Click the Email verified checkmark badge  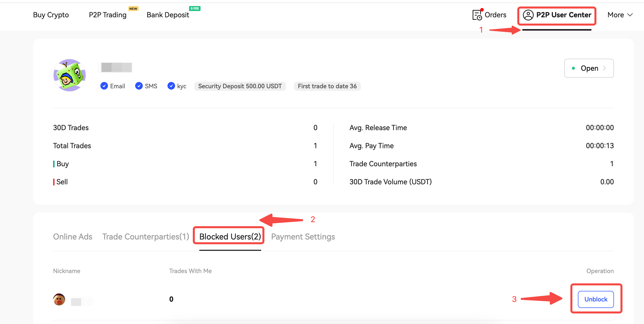(x=104, y=86)
